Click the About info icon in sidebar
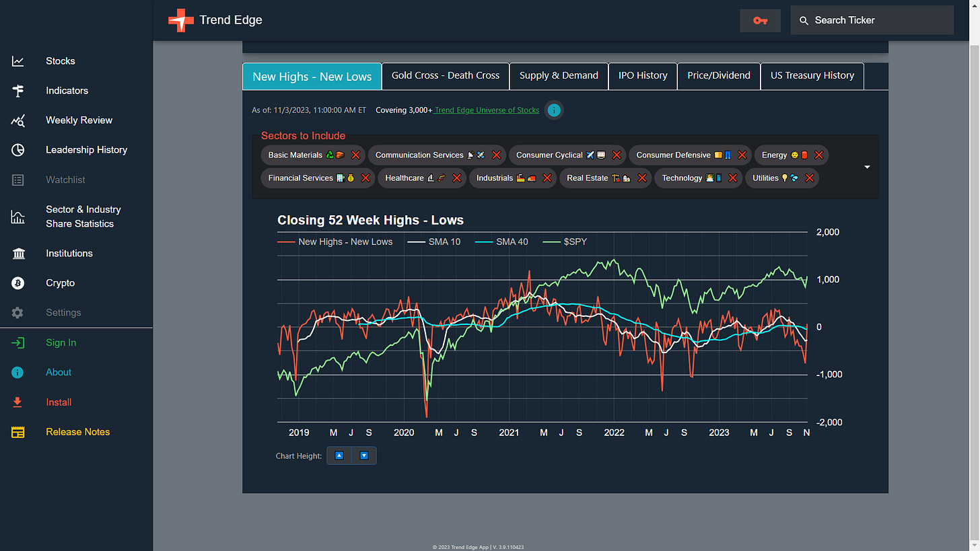Screen dimensions: 980x551 click(18, 372)
